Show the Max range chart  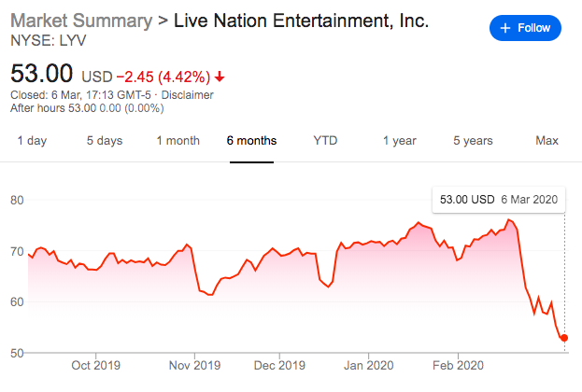pos(547,141)
